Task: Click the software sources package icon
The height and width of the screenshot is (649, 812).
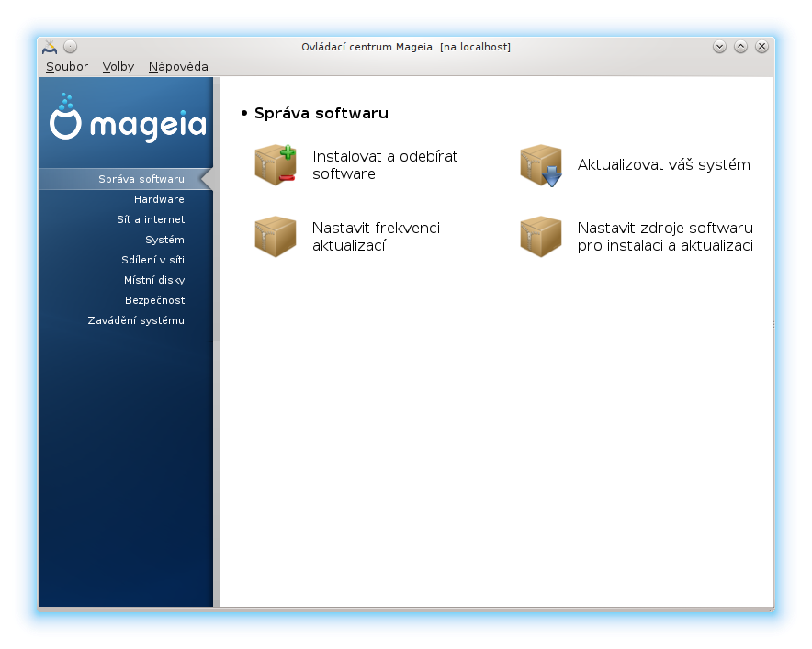Action: click(541, 237)
